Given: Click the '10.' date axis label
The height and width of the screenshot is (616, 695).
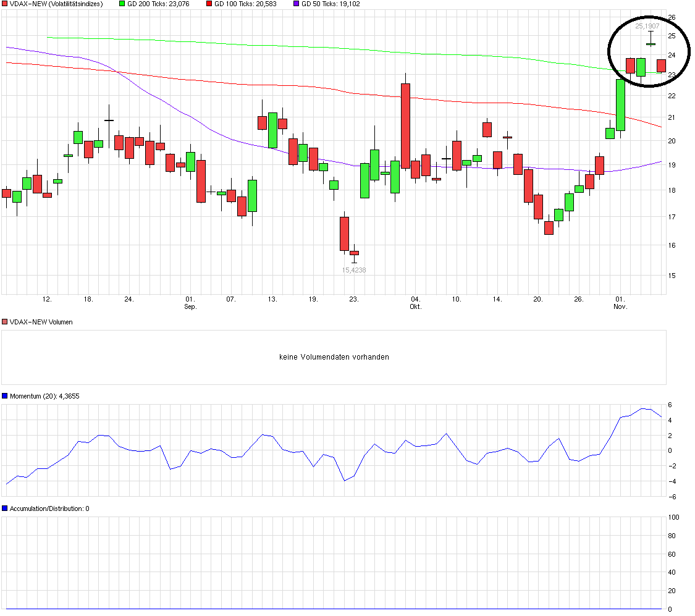Looking at the screenshot, I should click(457, 299).
